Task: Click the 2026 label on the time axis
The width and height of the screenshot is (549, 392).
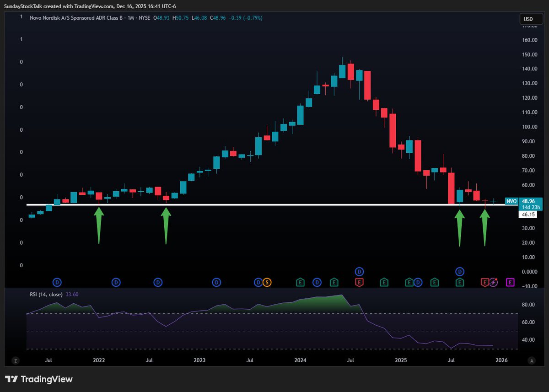Action: (x=502, y=360)
